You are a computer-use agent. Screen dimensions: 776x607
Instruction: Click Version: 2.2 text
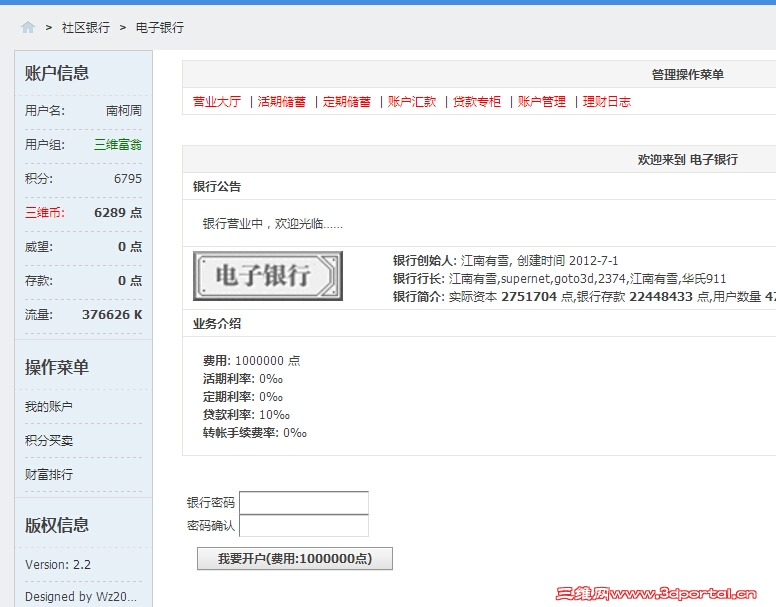(58, 564)
